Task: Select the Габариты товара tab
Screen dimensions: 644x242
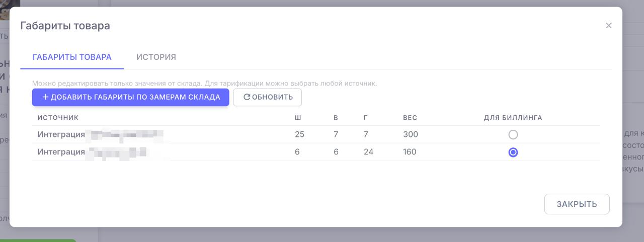Action: (72, 57)
